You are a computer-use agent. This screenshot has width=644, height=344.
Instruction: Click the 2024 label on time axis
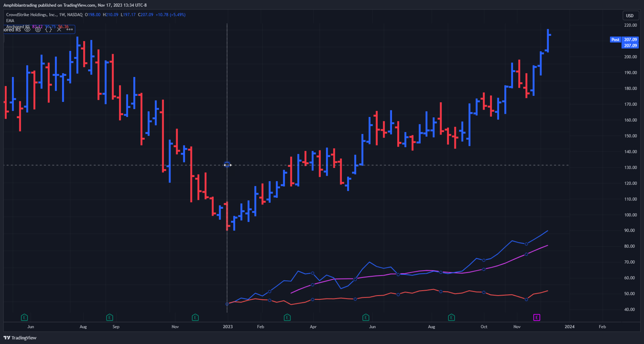pos(570,327)
